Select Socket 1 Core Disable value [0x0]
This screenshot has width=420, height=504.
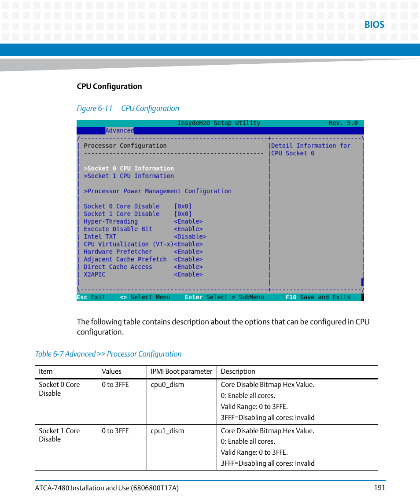click(183, 214)
